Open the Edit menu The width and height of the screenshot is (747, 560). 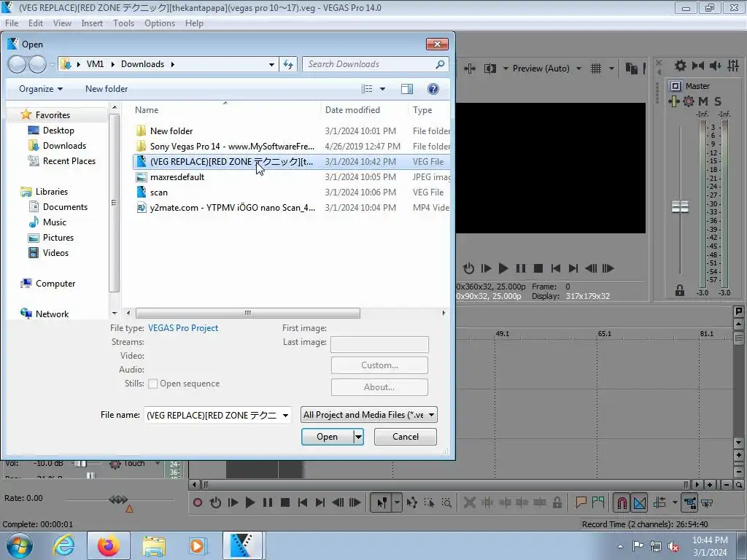click(35, 23)
